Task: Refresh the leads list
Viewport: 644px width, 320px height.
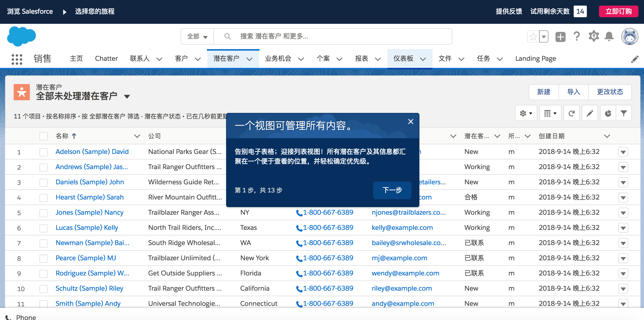Action: coord(572,113)
